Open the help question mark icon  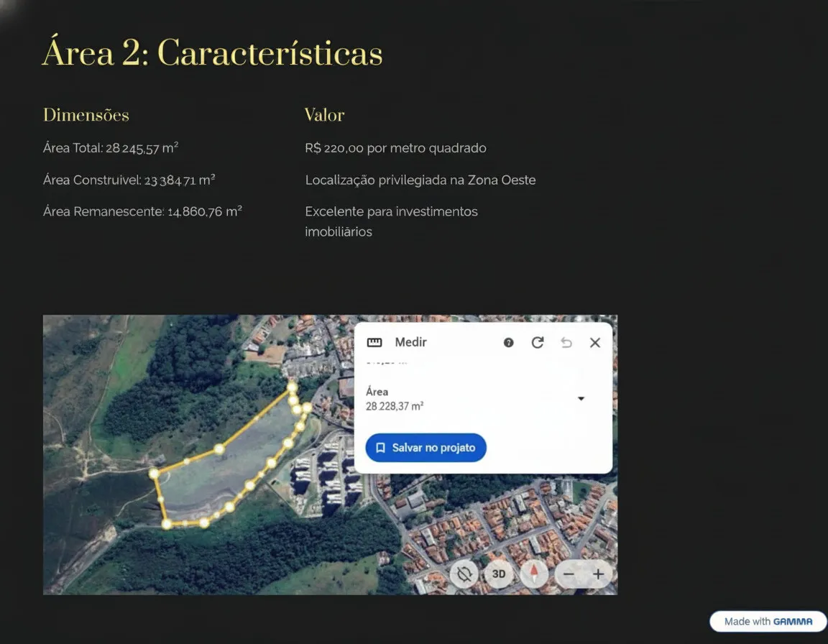click(509, 343)
